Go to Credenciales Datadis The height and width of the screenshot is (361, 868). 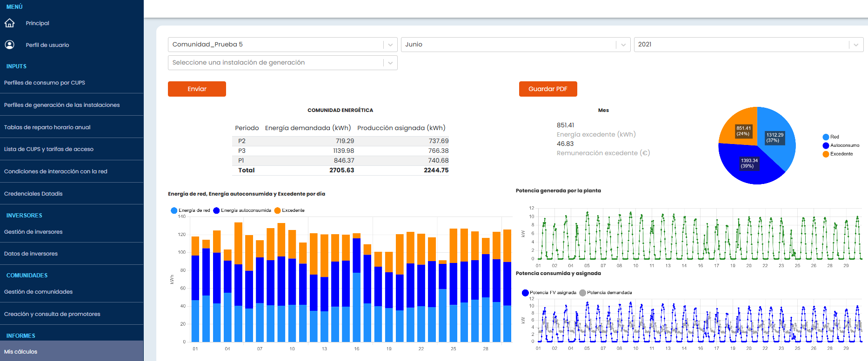point(33,194)
